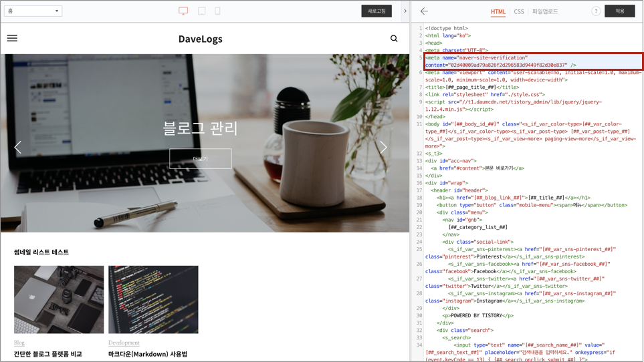This screenshot has height=362, width=644.
Task: Open the Development category link
Action: 124,343
